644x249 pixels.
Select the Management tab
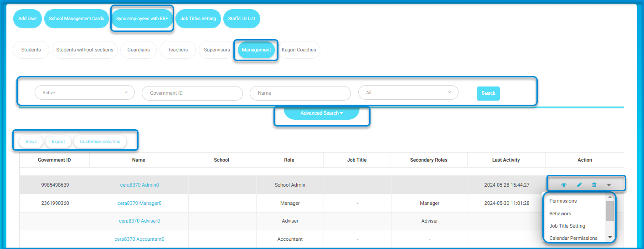(256, 50)
